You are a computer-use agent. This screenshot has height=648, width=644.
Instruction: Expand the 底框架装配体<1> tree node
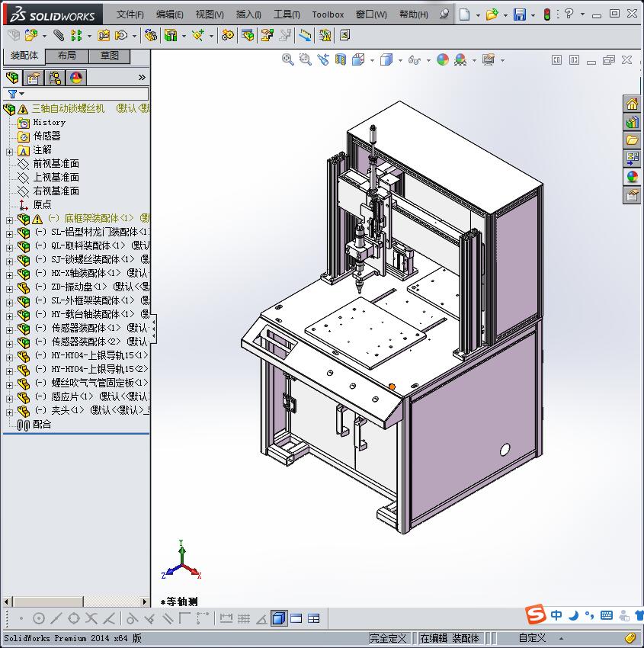[x=9, y=220]
